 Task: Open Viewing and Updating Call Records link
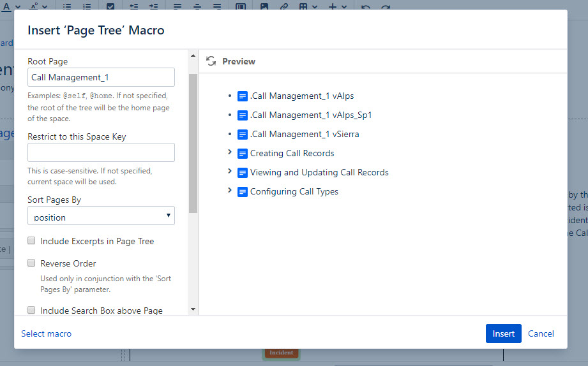point(319,172)
